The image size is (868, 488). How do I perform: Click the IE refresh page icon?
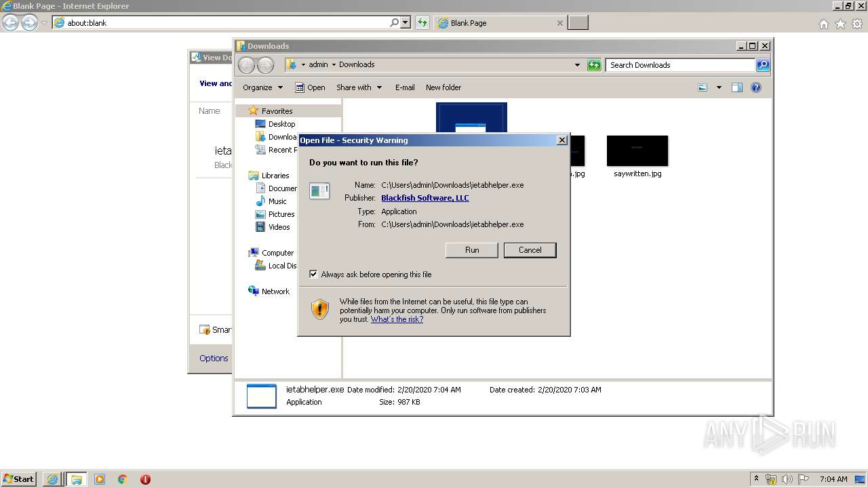[x=422, y=22]
